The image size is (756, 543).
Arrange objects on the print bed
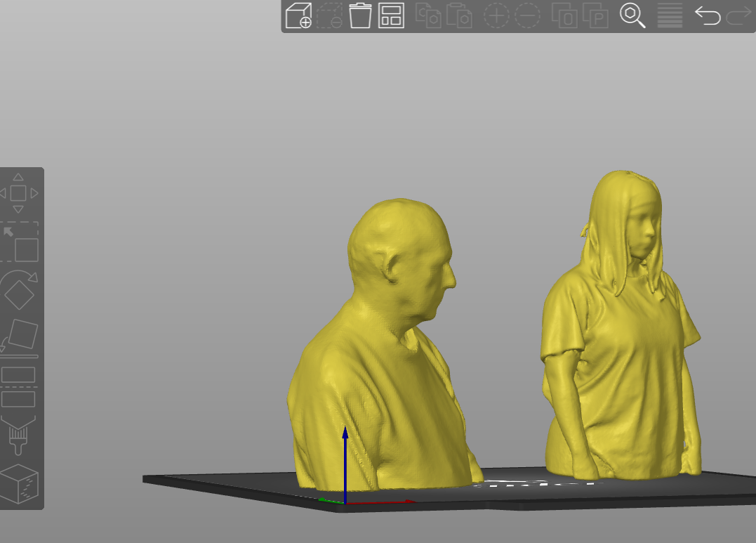click(391, 15)
